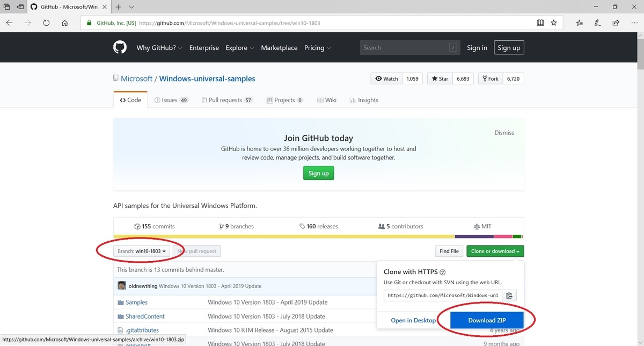Click the oldnewthing avatar thumbnail

coord(122,286)
